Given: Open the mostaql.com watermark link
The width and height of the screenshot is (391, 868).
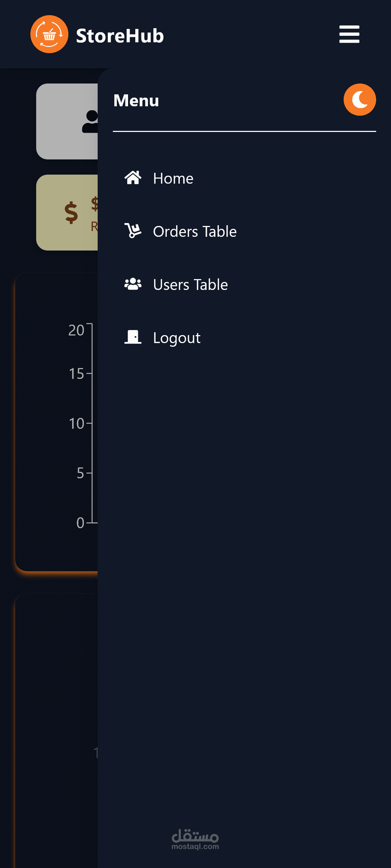Looking at the screenshot, I should click(x=195, y=839).
